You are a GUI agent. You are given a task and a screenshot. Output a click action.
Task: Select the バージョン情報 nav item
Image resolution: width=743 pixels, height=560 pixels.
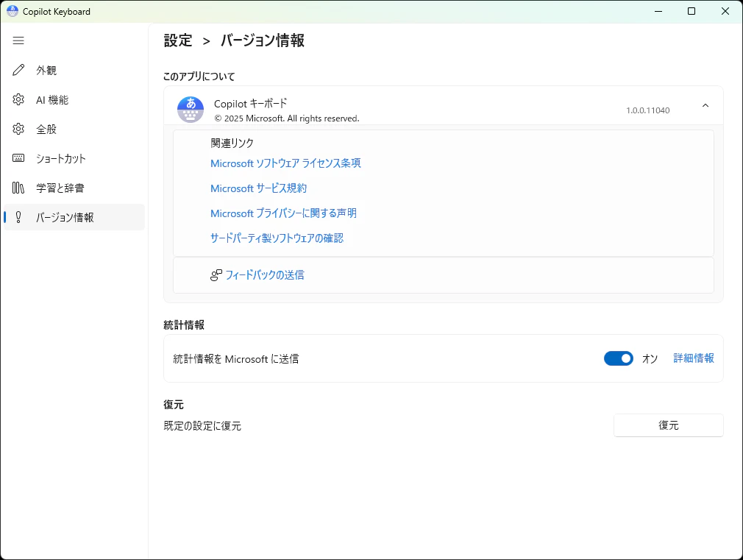74,217
